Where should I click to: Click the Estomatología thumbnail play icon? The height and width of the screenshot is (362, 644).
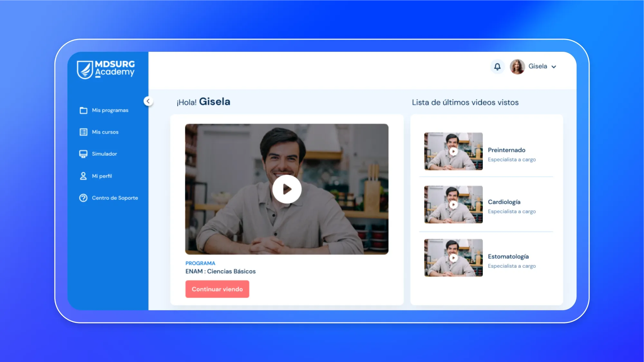click(x=454, y=258)
